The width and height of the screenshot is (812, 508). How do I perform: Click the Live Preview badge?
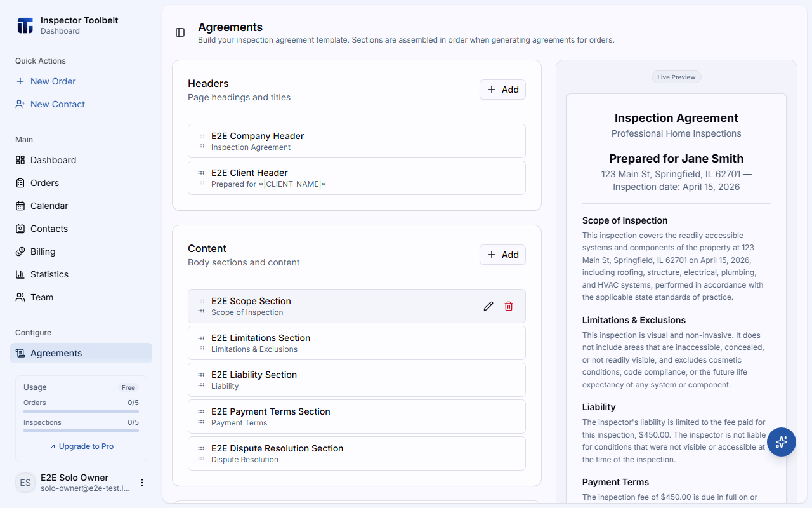point(676,77)
